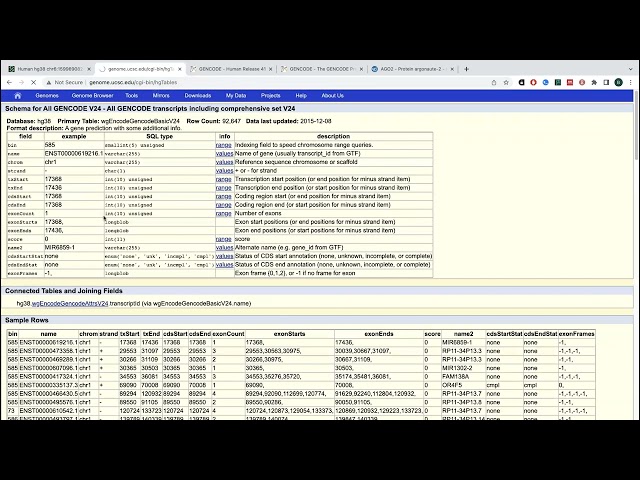Click the browser back arrow

9,82
